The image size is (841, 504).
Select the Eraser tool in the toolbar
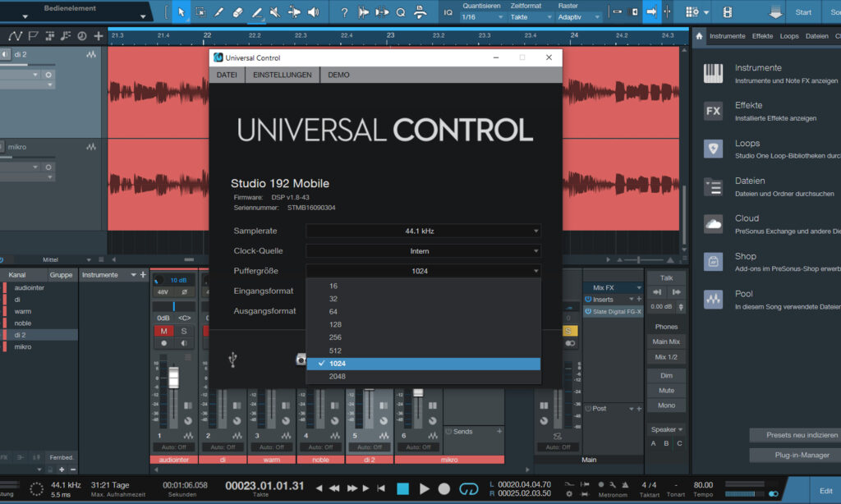click(x=237, y=11)
